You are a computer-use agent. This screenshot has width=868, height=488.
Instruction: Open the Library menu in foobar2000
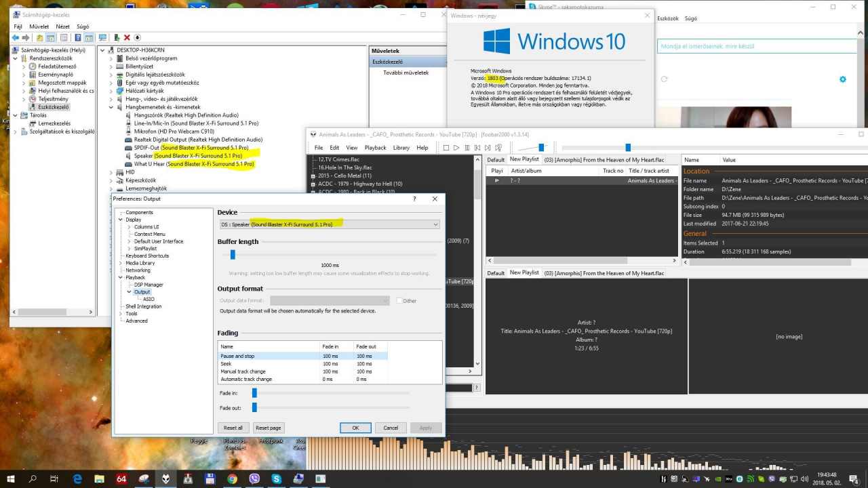(x=401, y=147)
